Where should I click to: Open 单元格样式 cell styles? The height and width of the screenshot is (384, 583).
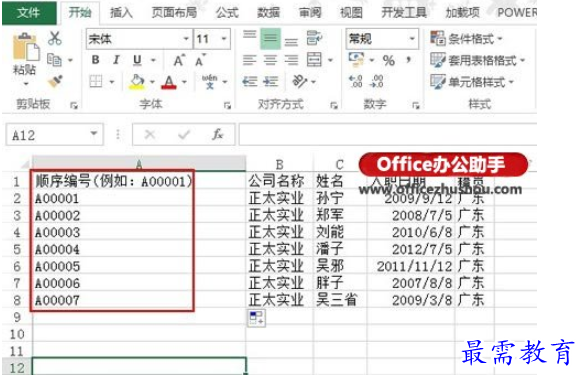tap(472, 81)
